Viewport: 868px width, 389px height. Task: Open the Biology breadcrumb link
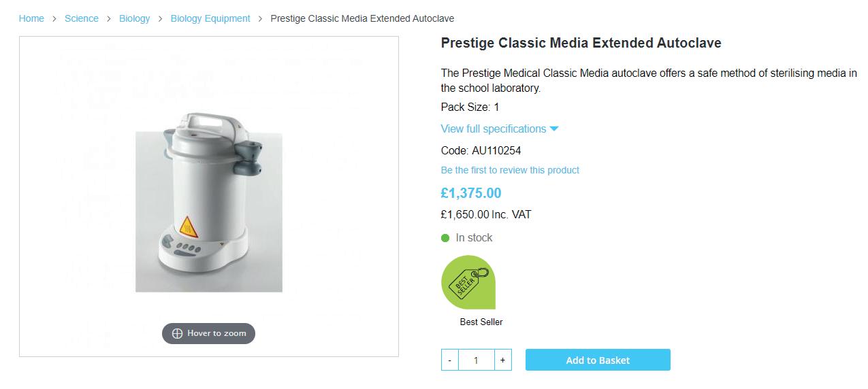(x=134, y=18)
